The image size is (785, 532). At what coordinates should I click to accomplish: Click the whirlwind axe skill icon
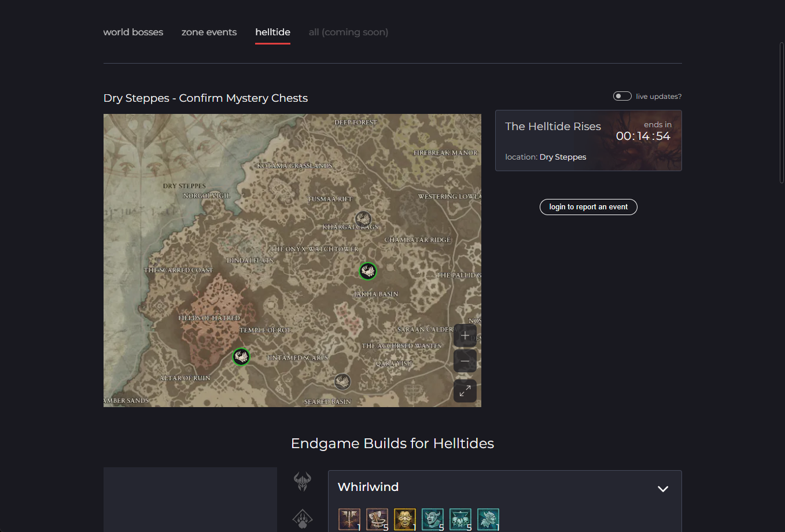377,519
